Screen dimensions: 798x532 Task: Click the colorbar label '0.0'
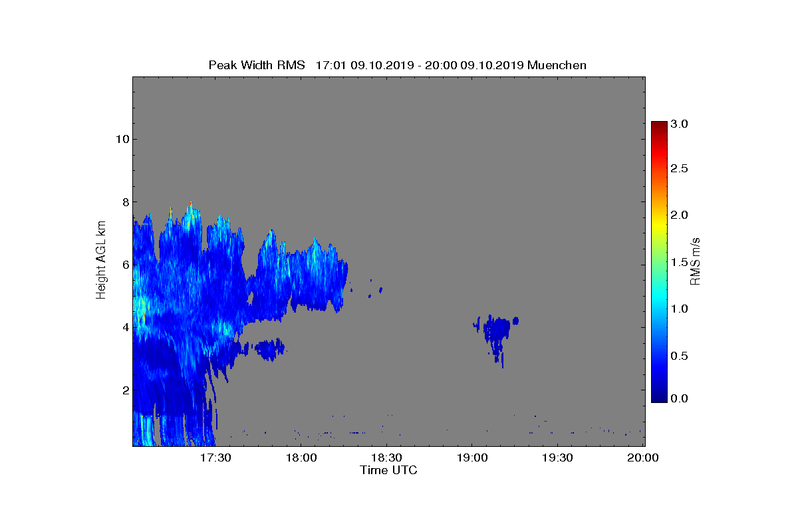point(679,398)
